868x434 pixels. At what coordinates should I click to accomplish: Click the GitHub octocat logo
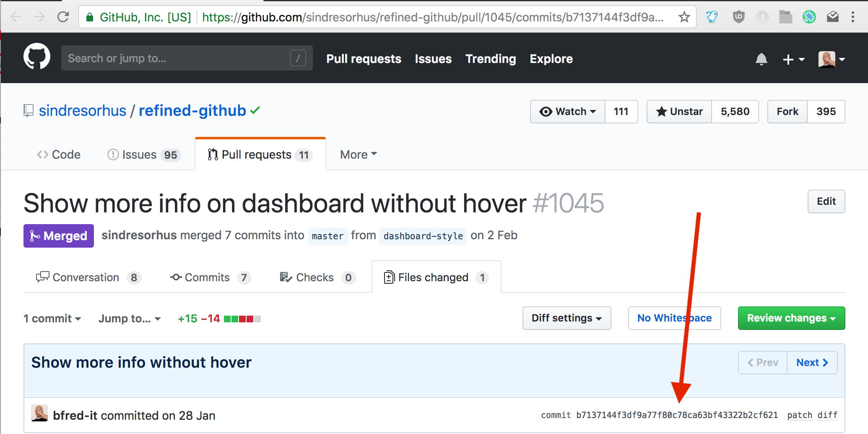(37, 56)
